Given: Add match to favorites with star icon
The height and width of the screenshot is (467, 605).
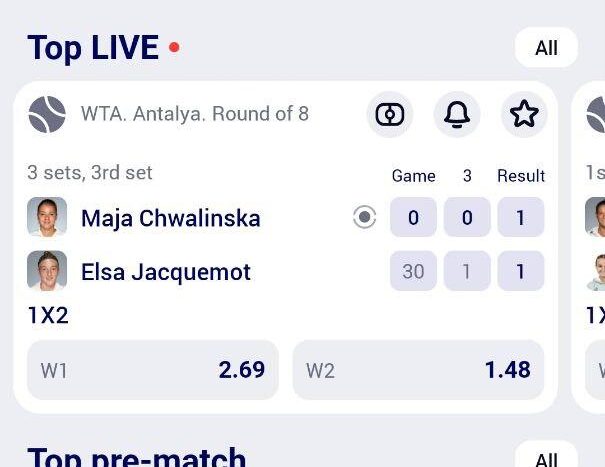Looking at the screenshot, I should tap(524, 114).
